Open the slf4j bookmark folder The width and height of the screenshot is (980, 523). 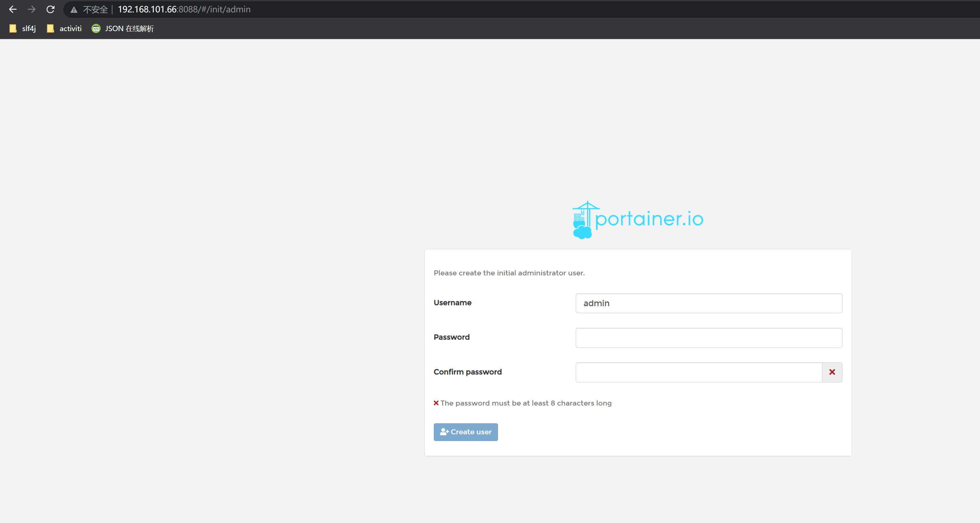pos(23,28)
